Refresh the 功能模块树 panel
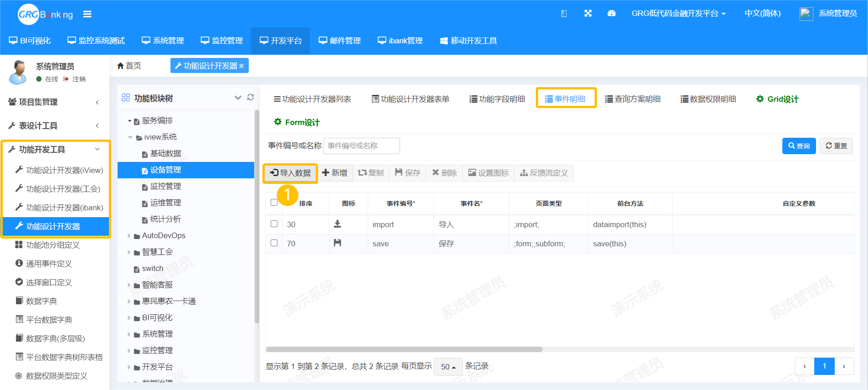The image size is (868, 390). coord(250,97)
